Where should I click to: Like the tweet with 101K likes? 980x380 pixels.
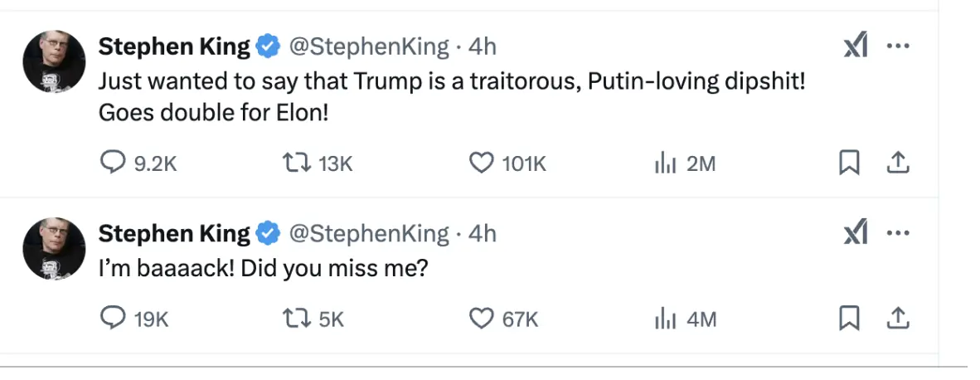coord(482,163)
